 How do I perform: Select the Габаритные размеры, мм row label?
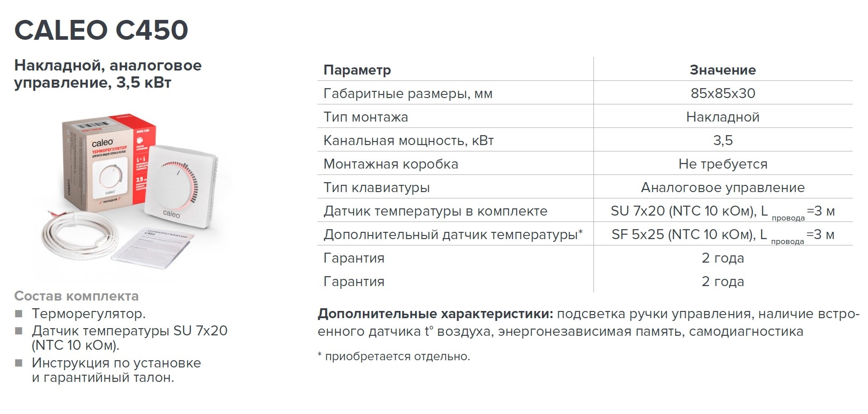[x=408, y=94]
